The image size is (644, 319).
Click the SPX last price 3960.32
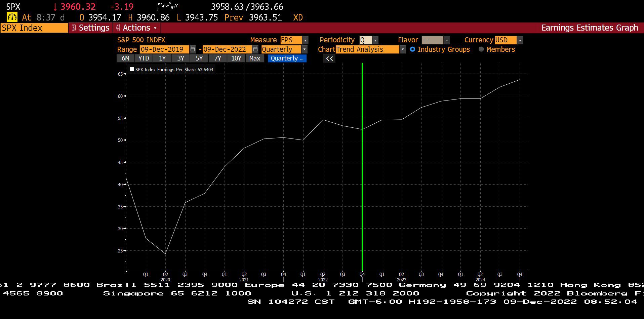point(78,7)
